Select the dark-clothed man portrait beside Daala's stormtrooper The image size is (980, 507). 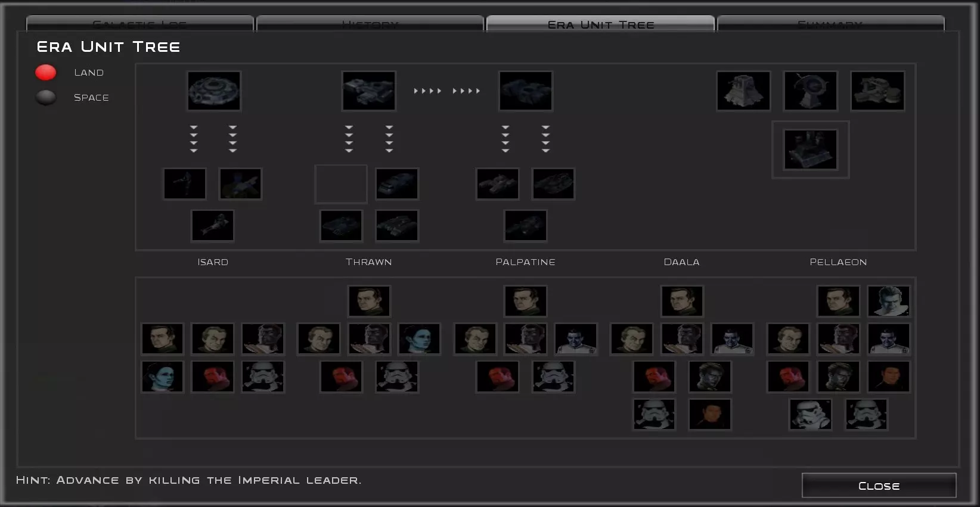(x=710, y=414)
